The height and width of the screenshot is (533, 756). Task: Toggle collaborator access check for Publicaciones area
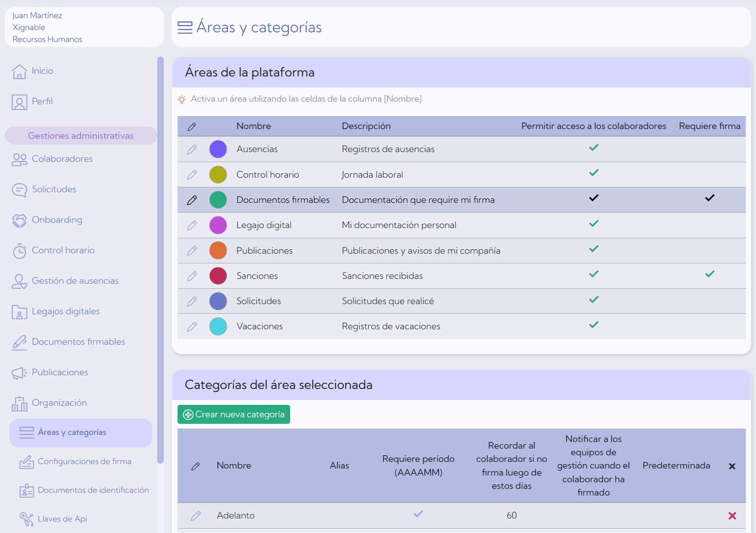(594, 249)
